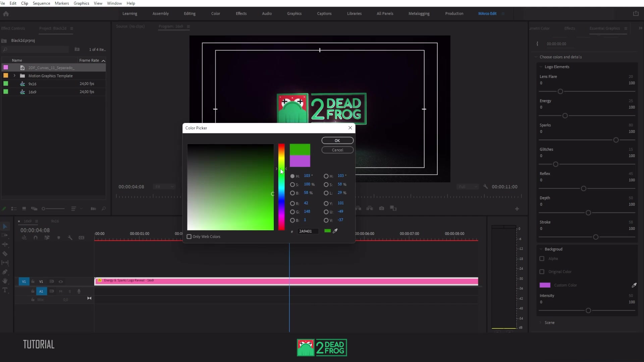The image size is (644, 362).
Task: Collapse the Logo Elements section
Action: [x=541, y=67]
